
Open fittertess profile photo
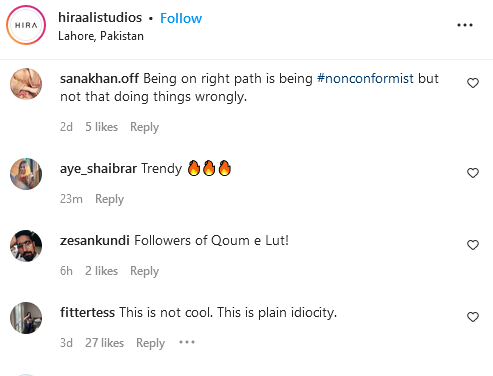pyautogui.click(x=26, y=318)
